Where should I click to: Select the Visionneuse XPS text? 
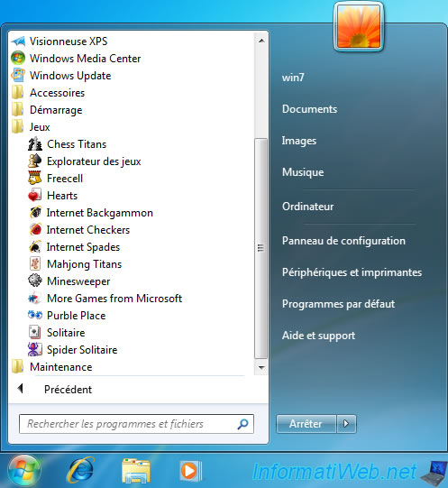69,41
